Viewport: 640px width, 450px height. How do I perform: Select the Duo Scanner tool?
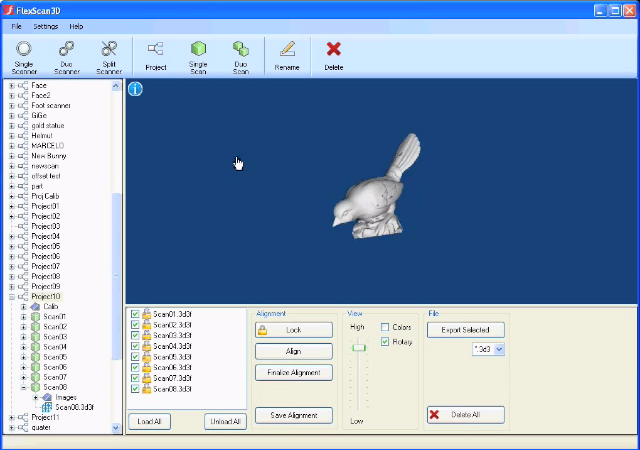pyautogui.click(x=67, y=49)
